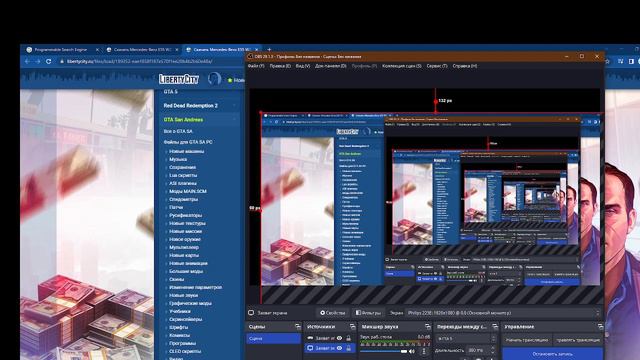Open the Правка menu in OBS

[x=280, y=66]
